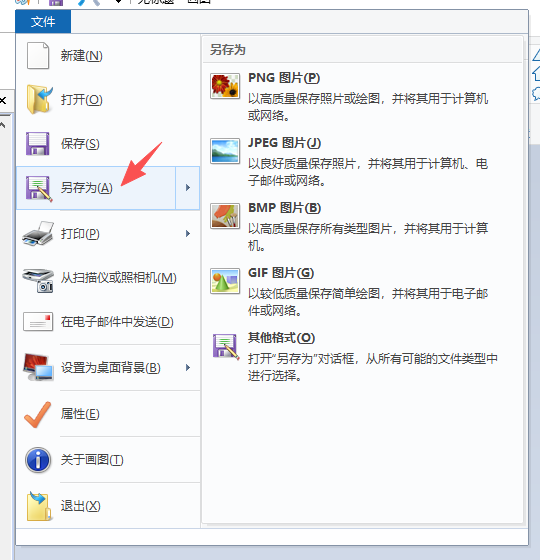
Task: Click the blank page icon for 新建
Action: (x=38, y=55)
